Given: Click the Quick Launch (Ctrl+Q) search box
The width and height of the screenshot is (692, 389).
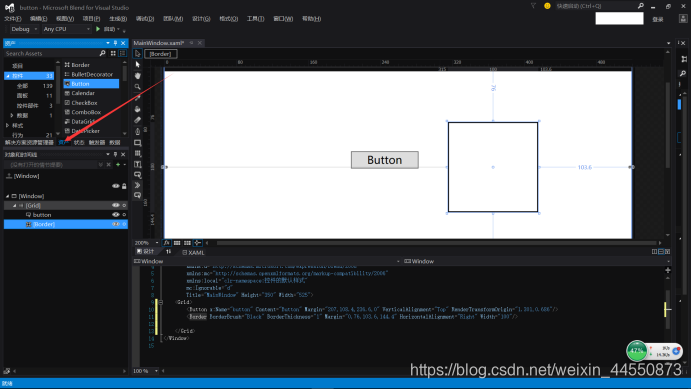Looking at the screenshot, I should point(600,6).
